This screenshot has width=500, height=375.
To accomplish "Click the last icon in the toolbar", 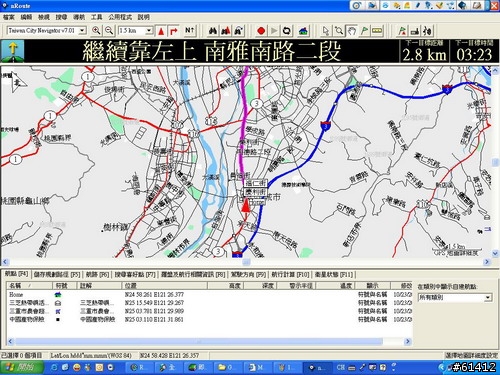I will 427,31.
